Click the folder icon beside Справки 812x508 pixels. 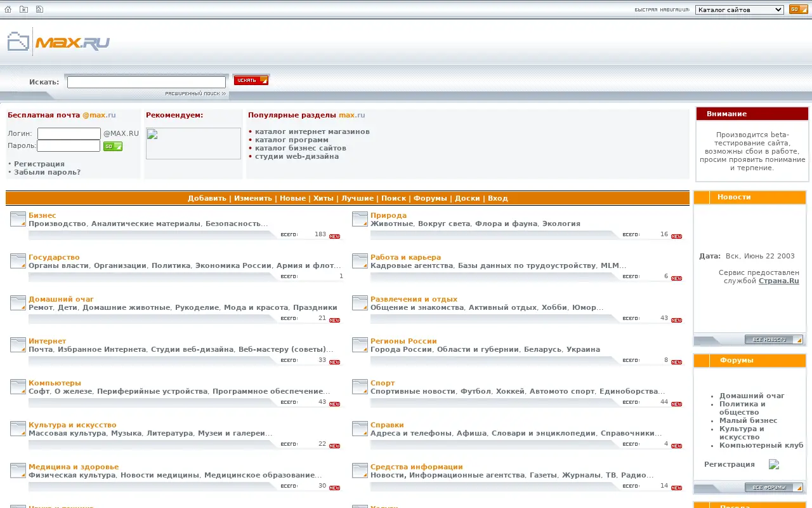pyautogui.click(x=360, y=429)
